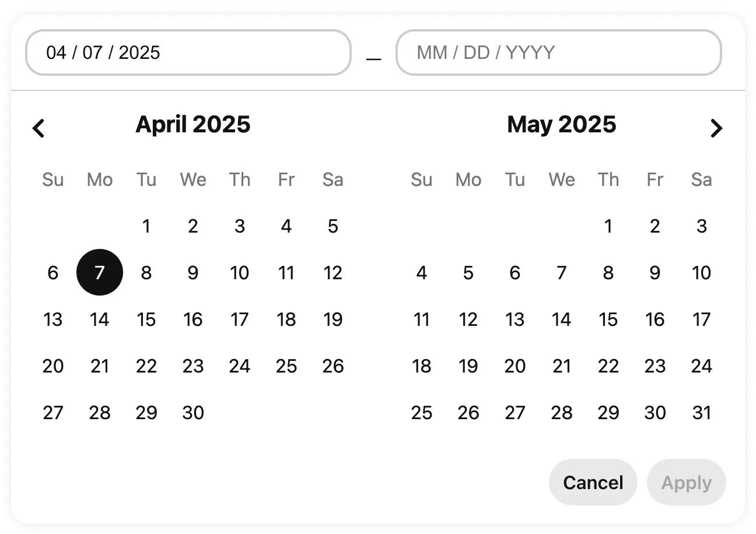Image resolution: width=756 pixels, height=534 pixels.
Task: Advance to the next month
Action: (x=716, y=128)
